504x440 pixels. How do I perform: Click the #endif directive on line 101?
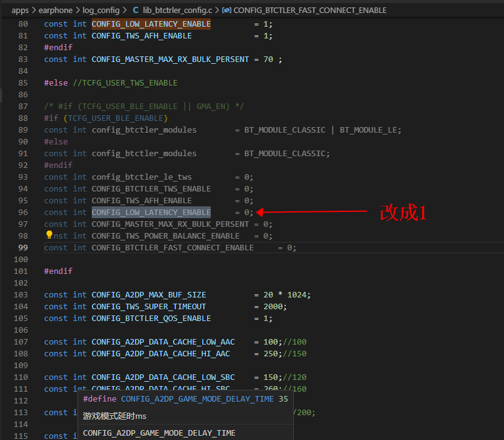point(58,271)
